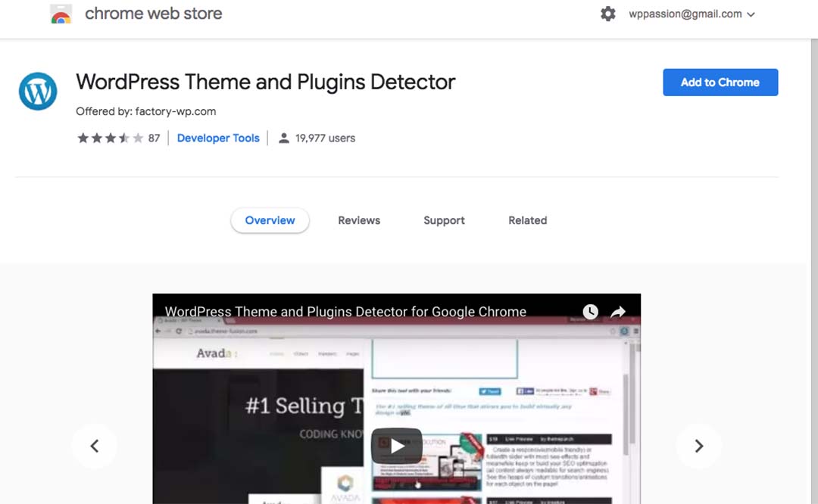This screenshot has width=818, height=504.
Task: Click the 87 ratings count
Action: pyautogui.click(x=154, y=138)
